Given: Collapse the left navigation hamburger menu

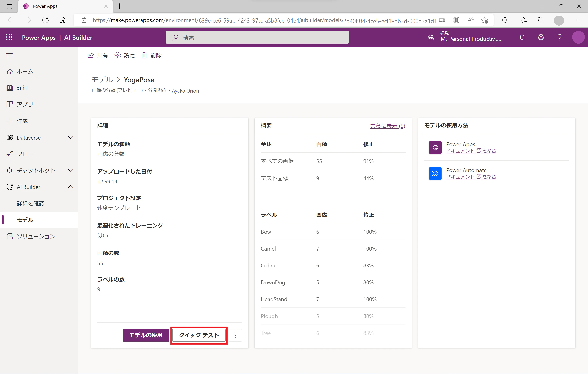Looking at the screenshot, I should click(10, 55).
